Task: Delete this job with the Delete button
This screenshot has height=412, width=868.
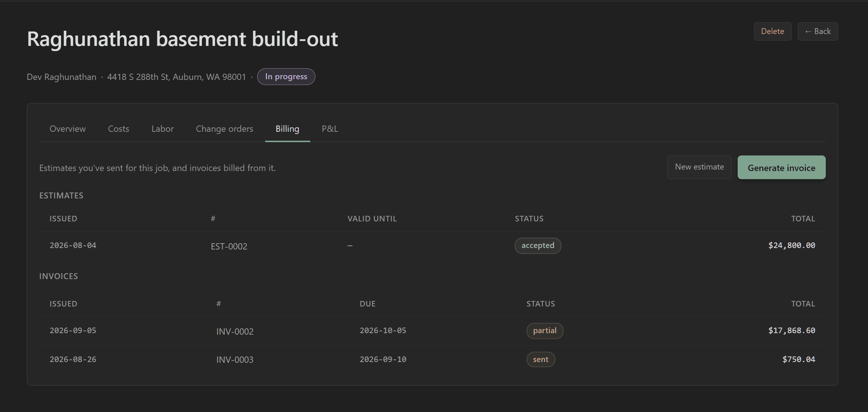Action: point(772,31)
